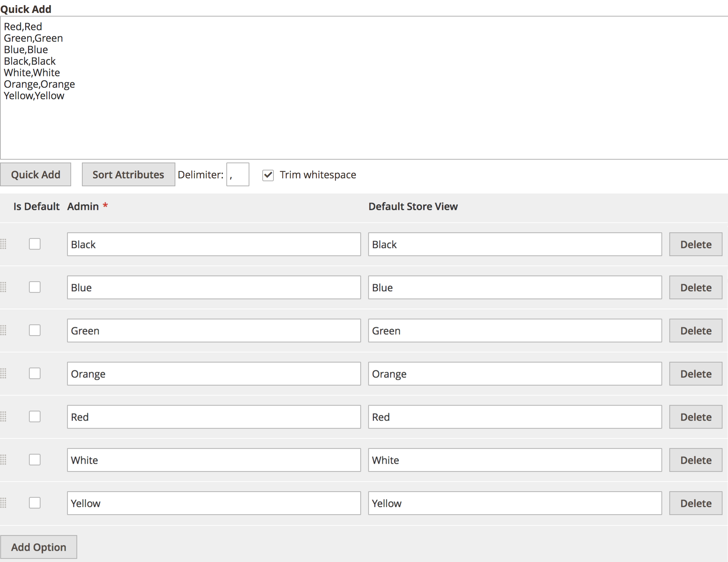Set White as default option

tap(35, 460)
